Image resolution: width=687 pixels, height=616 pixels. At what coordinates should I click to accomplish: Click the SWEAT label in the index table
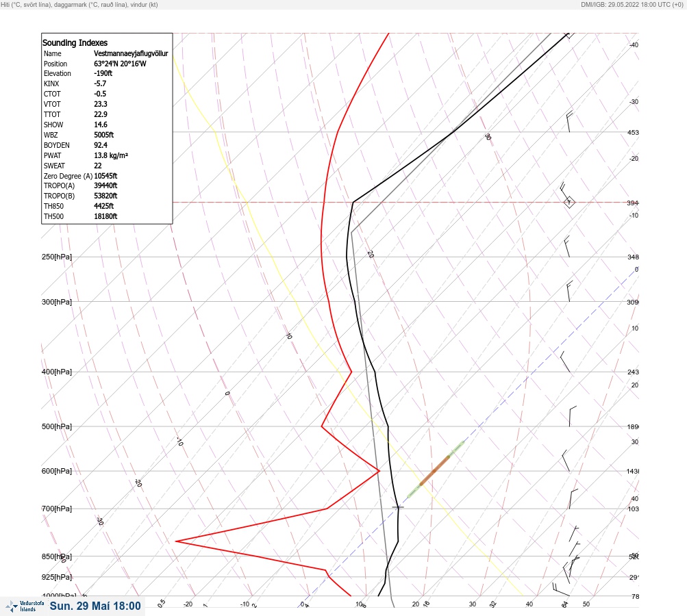tap(54, 166)
